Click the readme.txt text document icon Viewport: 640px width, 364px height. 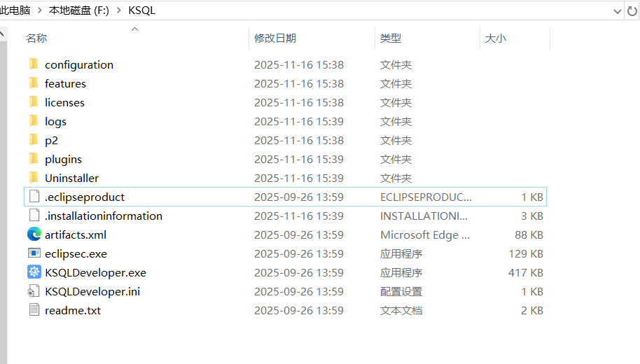(34, 310)
